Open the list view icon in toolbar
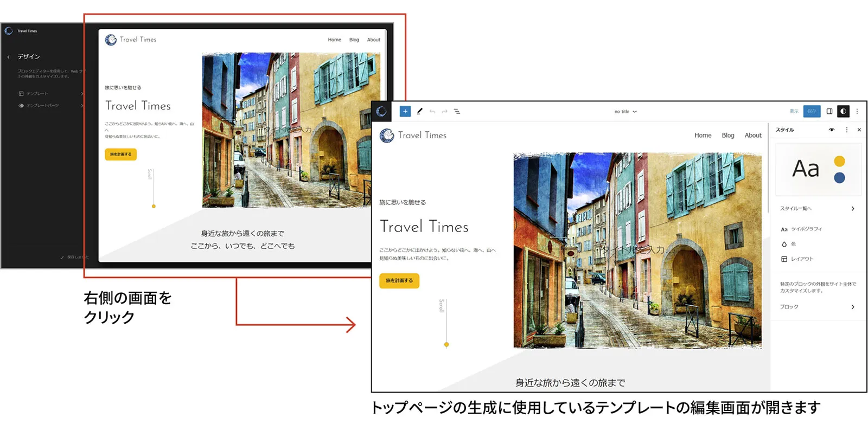Screen dimensions: 868x431 [457, 111]
